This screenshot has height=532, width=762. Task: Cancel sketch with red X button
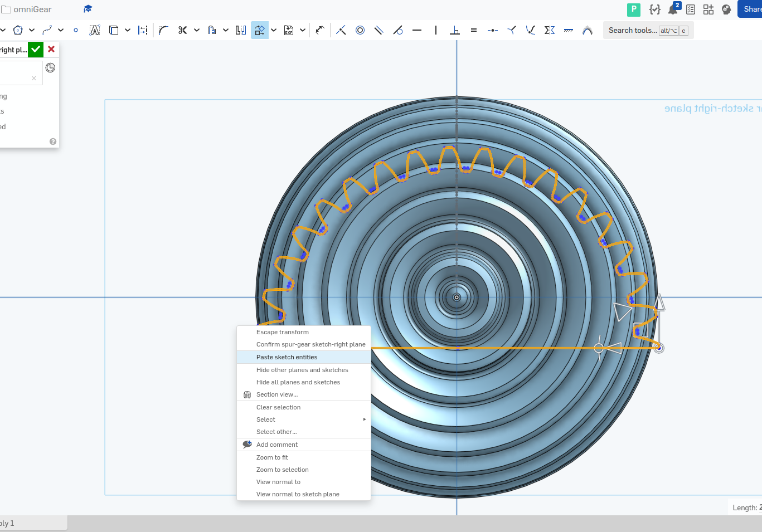[x=51, y=49]
